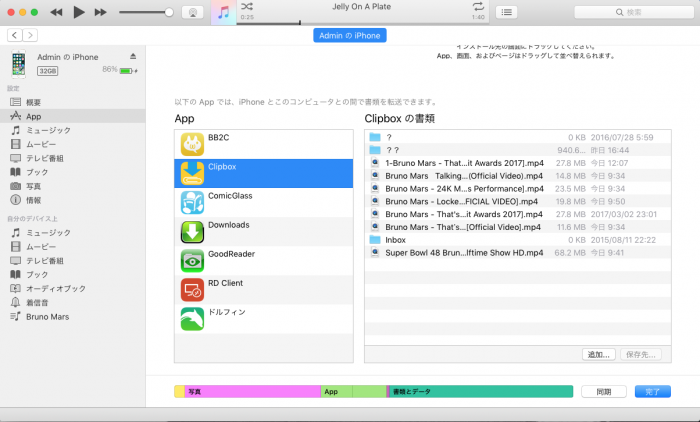Click the 32GB capacity badge
This screenshot has width=700, height=422.
(47, 71)
